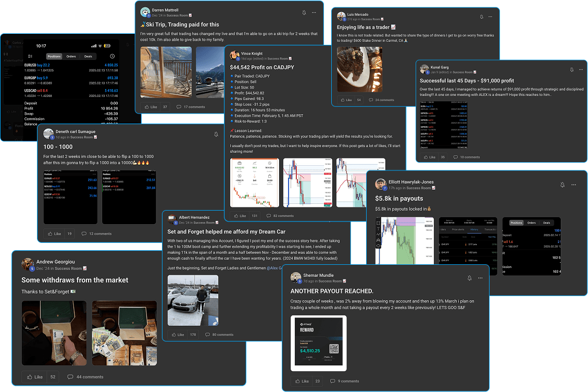The image size is (588, 392).
Task: Open Andrew Georgiou's profile avatar
Action: point(28,264)
